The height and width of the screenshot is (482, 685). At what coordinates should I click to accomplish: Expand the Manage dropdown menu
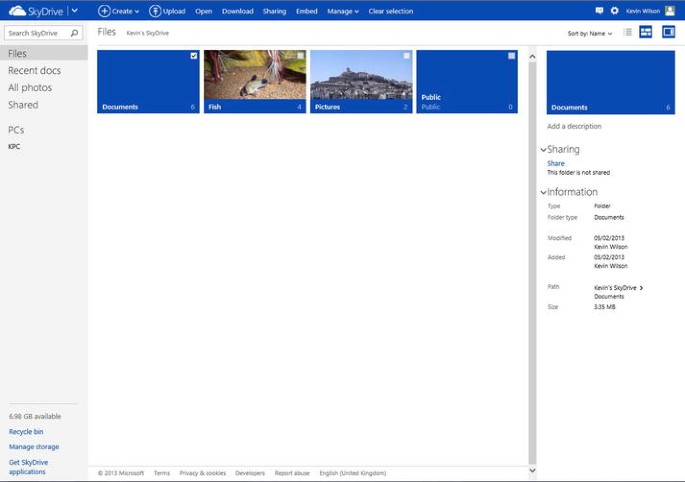[x=342, y=11]
